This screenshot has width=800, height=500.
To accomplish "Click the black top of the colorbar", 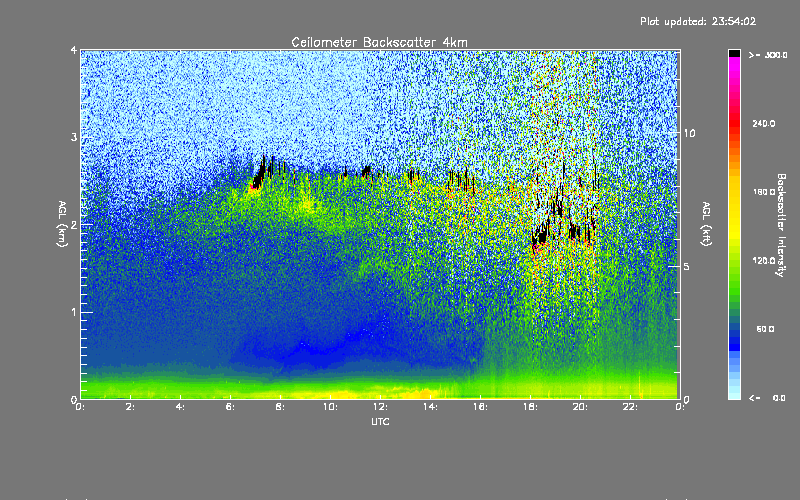I will click(734, 53).
